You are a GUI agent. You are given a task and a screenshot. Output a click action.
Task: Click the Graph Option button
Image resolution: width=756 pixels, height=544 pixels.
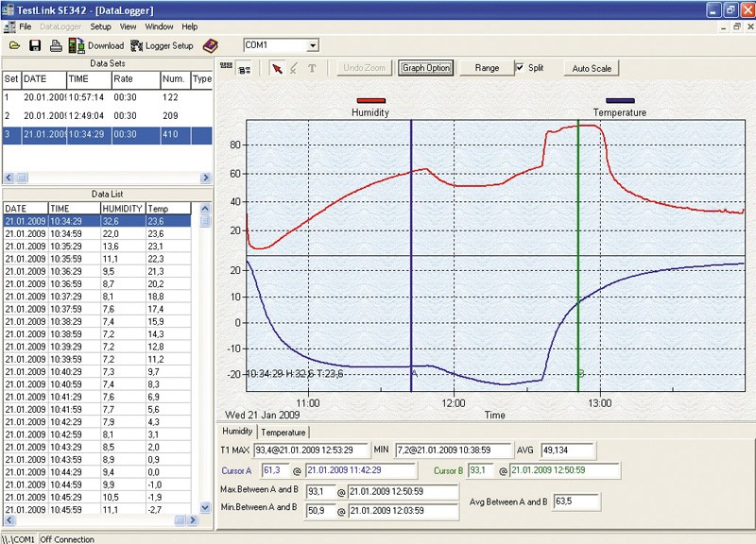426,68
